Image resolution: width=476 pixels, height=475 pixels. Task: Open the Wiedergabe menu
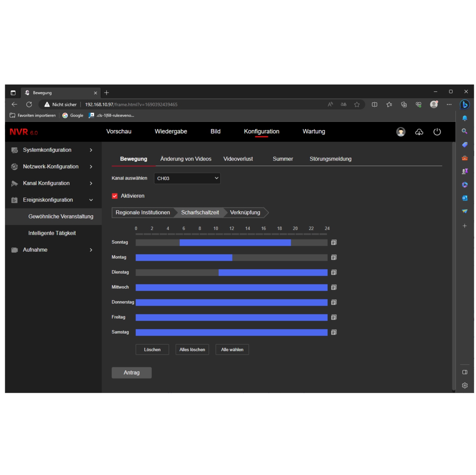(x=171, y=132)
